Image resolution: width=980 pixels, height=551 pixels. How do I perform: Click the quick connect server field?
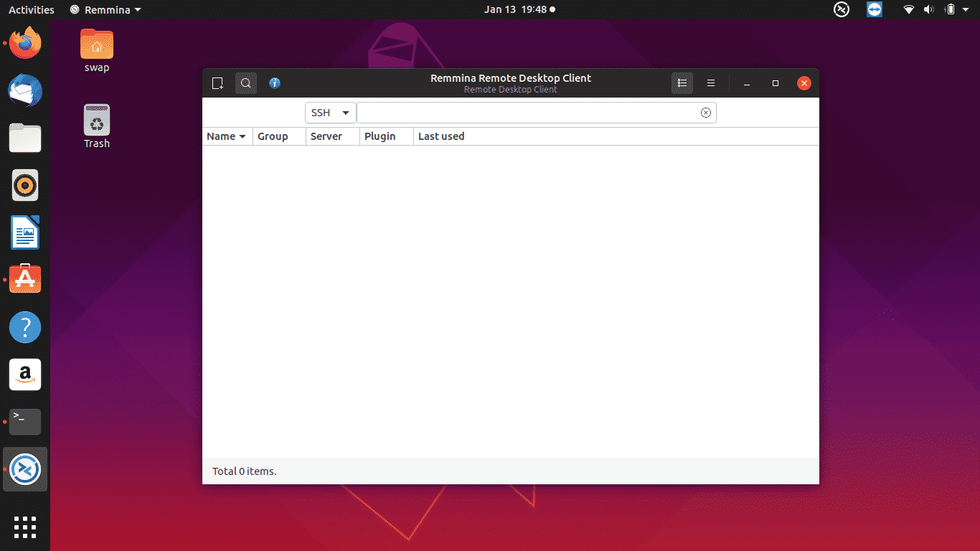(531, 112)
